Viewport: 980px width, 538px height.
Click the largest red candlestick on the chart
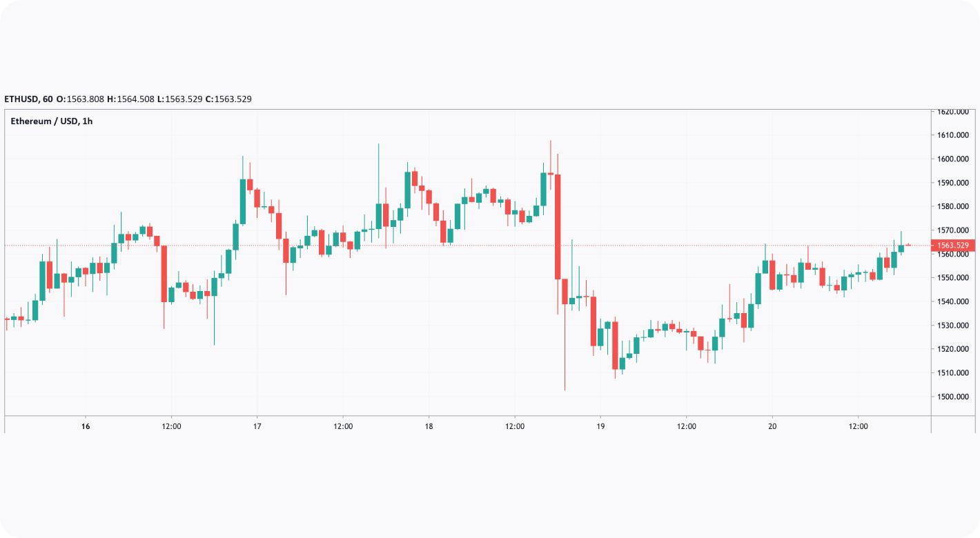[558, 226]
